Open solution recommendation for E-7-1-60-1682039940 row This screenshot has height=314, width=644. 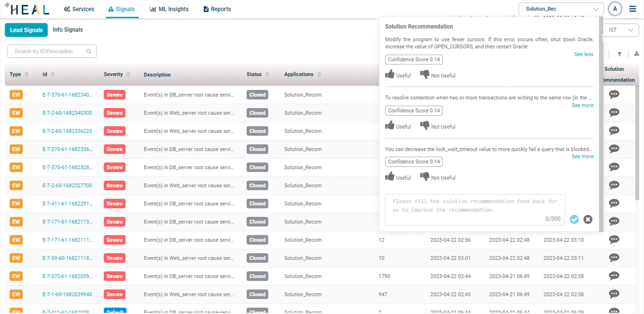pyautogui.click(x=614, y=294)
